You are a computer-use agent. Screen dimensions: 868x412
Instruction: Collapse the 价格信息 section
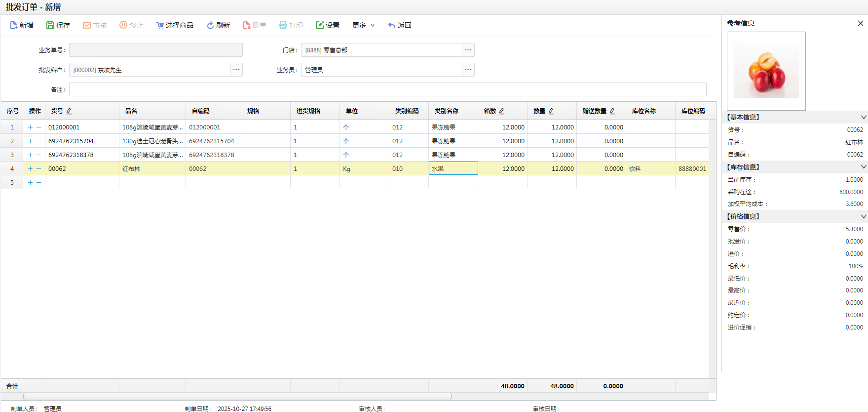pos(863,216)
